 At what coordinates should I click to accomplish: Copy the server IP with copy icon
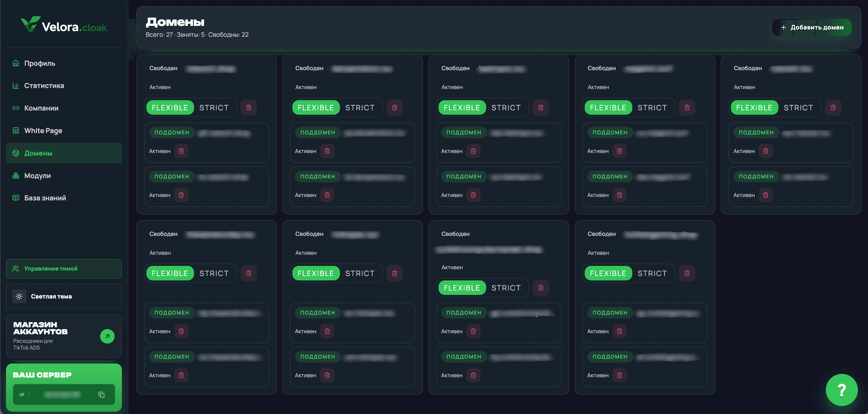pos(101,394)
